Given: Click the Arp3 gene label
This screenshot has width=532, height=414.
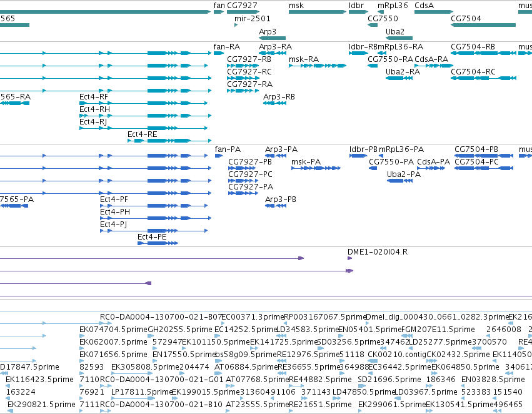Looking at the screenshot, I should 268,31.
